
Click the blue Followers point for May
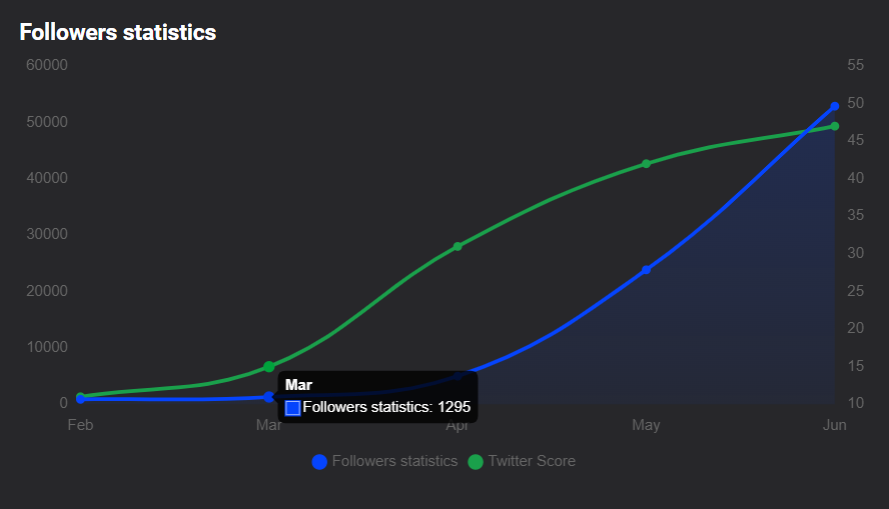pos(646,269)
